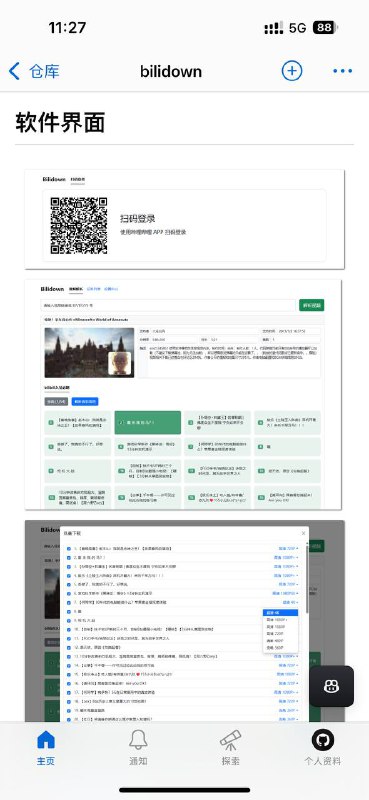This screenshot has height=800, width=369.
Task: Tap the 11:27 clock in status bar
Action: [x=67, y=27]
